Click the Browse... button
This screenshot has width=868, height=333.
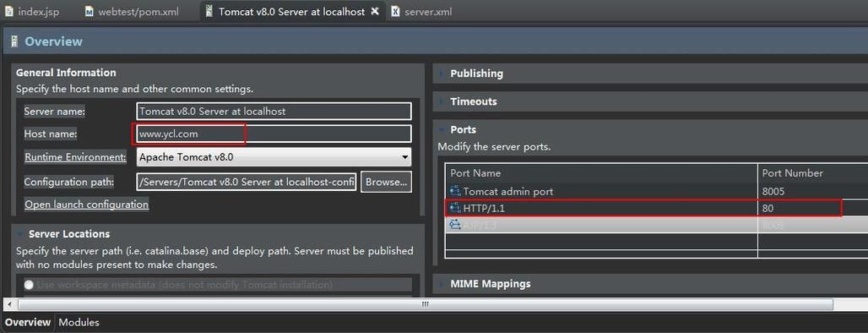(386, 182)
